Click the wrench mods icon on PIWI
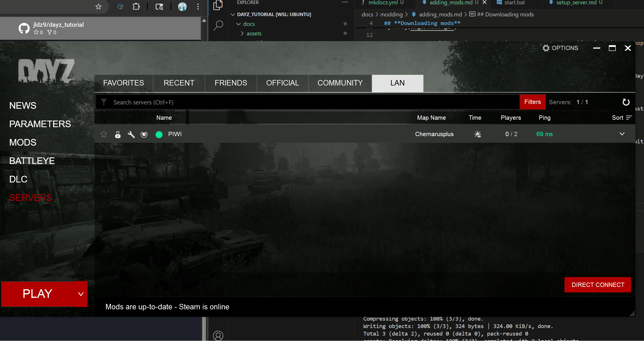This screenshot has height=341, width=644. point(131,134)
